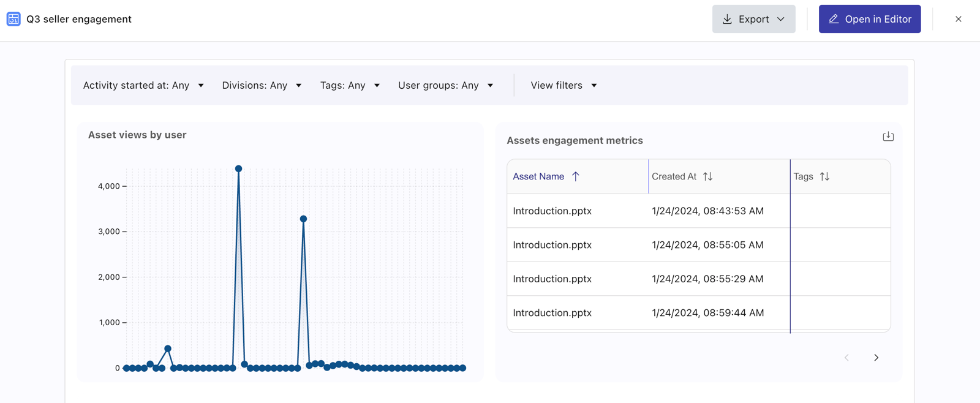The height and width of the screenshot is (403, 980).
Task: Click the highest peak data point above 4,000
Action: click(238, 168)
